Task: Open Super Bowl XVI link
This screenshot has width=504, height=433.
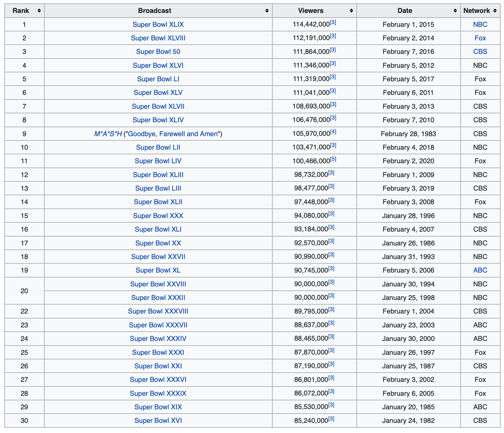Action: point(158,421)
